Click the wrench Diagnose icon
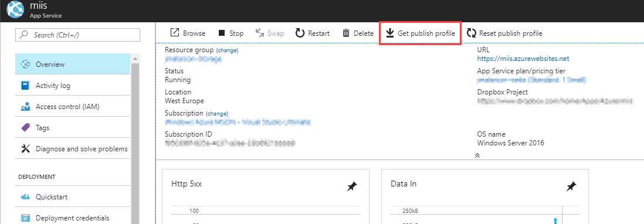The width and height of the screenshot is (644, 224). 25,149
